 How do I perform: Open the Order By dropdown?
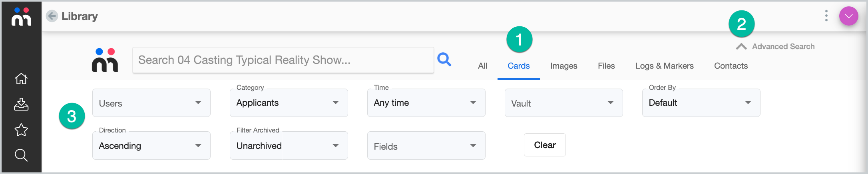pos(701,103)
